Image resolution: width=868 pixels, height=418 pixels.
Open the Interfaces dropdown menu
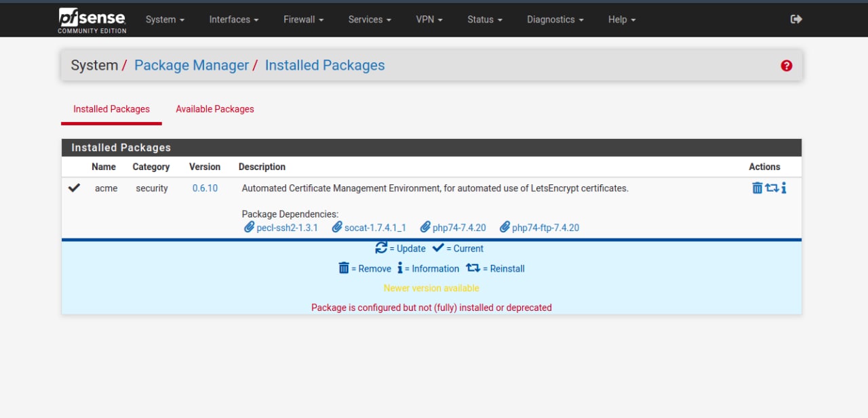coord(234,20)
